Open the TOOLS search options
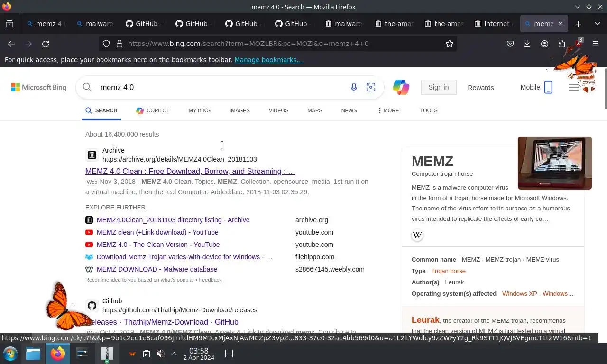 point(429,110)
